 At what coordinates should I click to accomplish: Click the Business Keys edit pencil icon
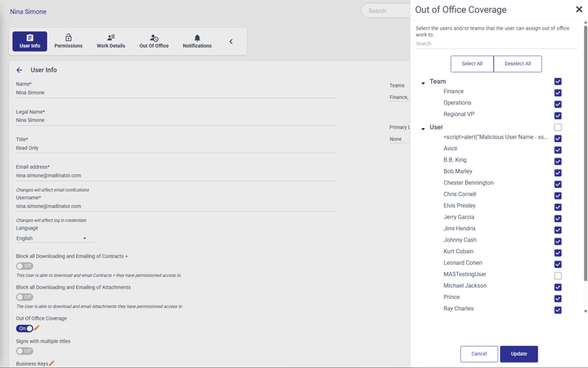pyautogui.click(x=52, y=364)
